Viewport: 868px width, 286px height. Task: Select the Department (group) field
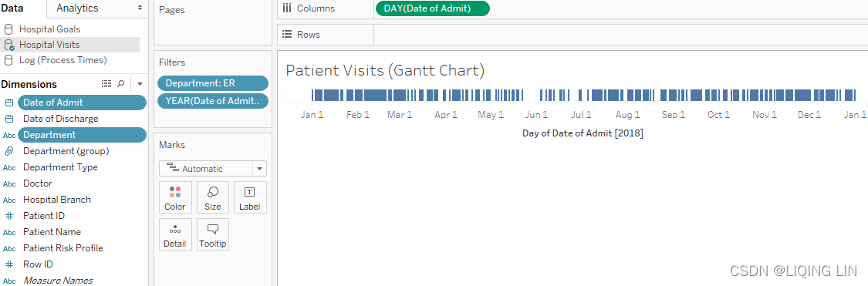[x=66, y=150]
